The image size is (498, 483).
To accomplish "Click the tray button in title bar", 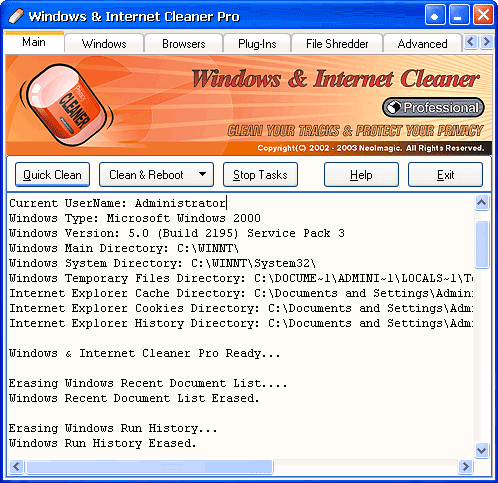I will coord(435,15).
